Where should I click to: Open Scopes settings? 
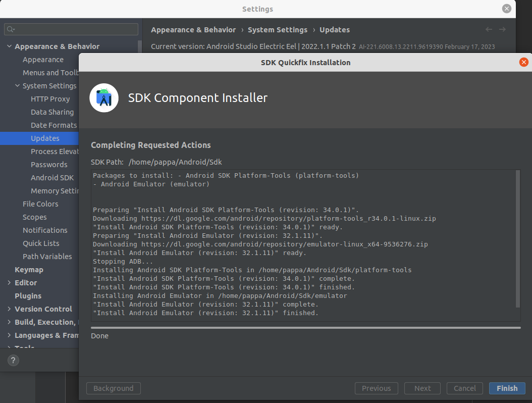(x=35, y=217)
